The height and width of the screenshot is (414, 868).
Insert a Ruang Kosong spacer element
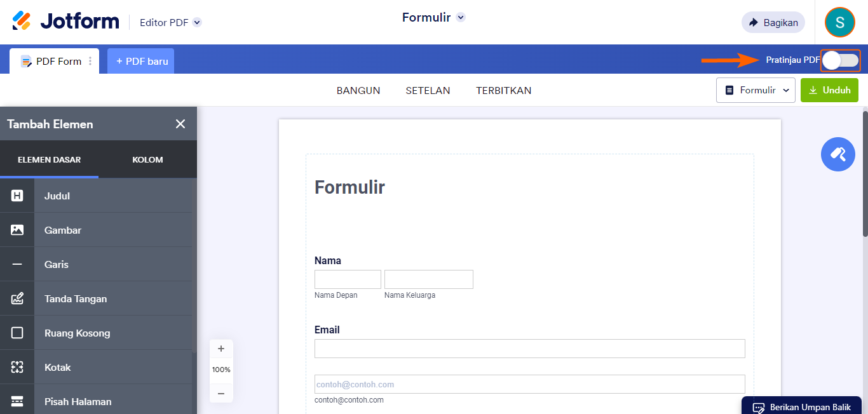click(77, 333)
